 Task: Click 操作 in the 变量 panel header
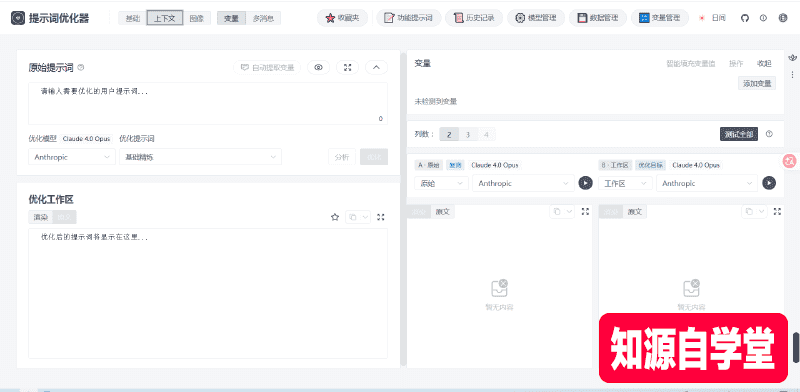point(736,64)
